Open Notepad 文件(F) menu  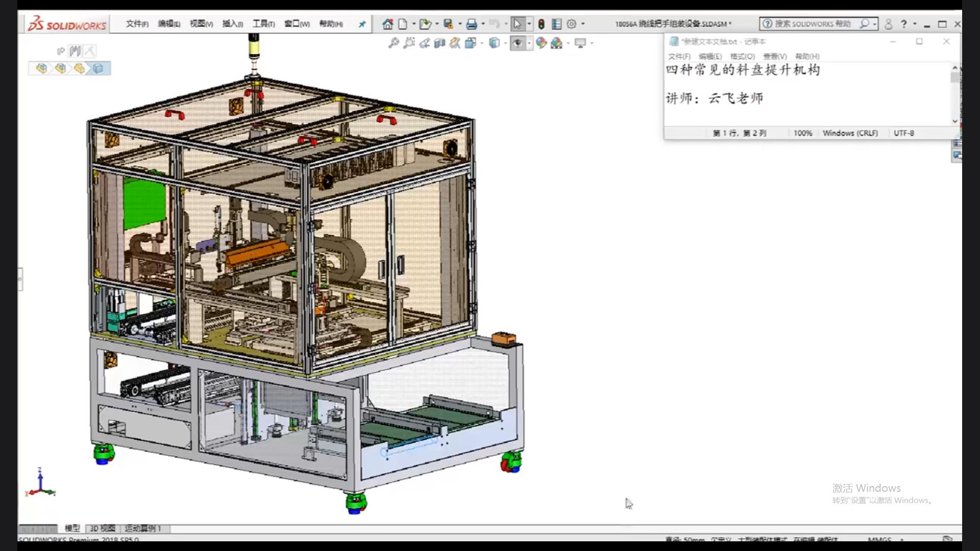click(x=679, y=56)
